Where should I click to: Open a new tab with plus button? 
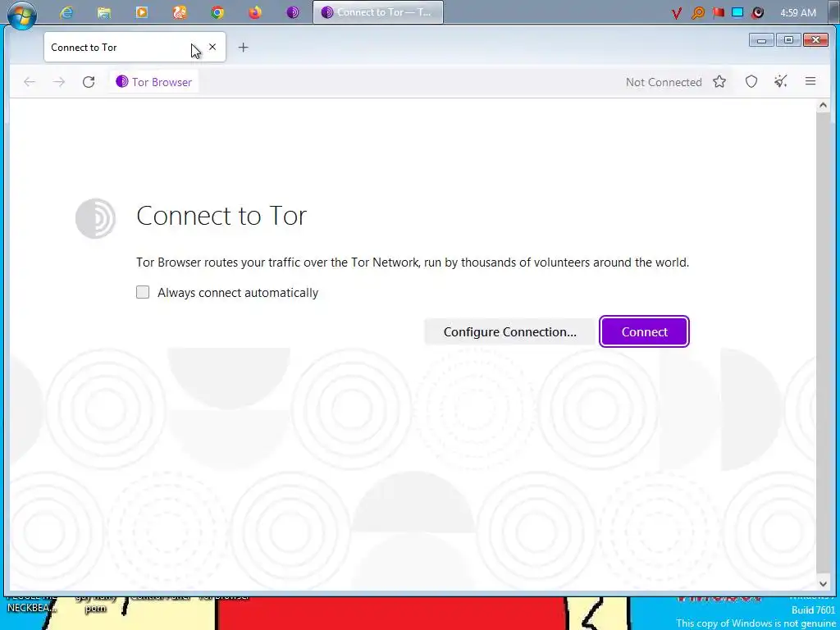pyautogui.click(x=243, y=47)
